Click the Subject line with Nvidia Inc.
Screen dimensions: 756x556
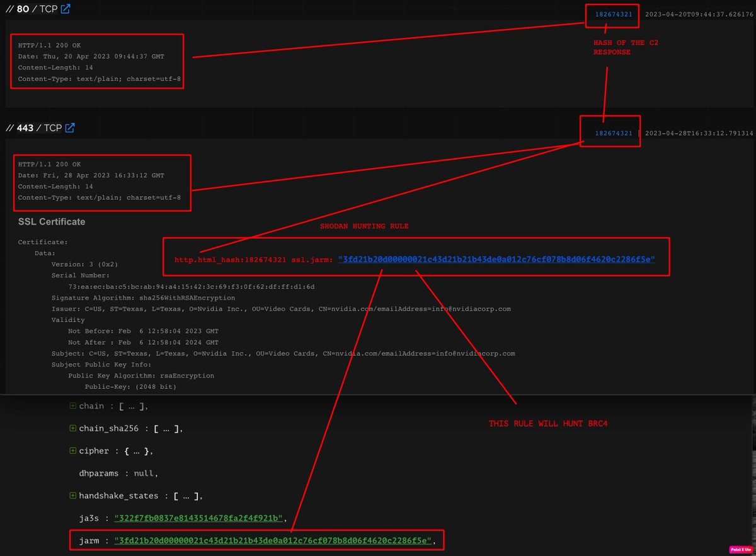[x=283, y=354]
